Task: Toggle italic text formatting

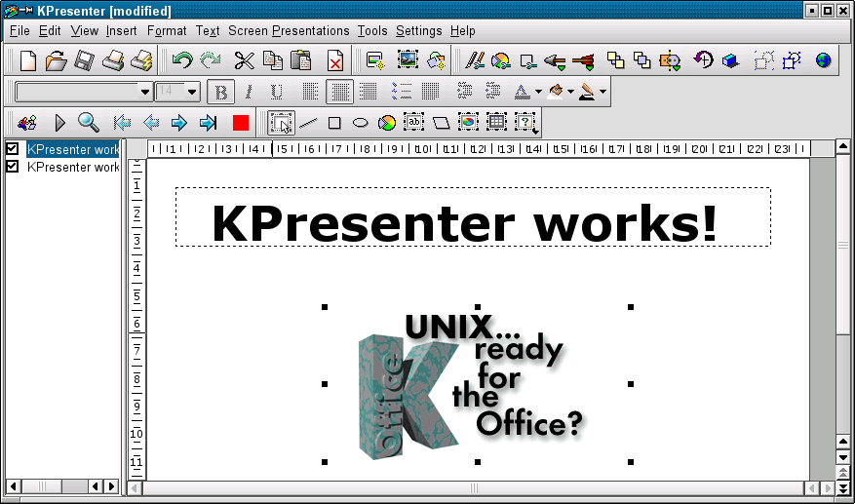Action: [x=249, y=93]
